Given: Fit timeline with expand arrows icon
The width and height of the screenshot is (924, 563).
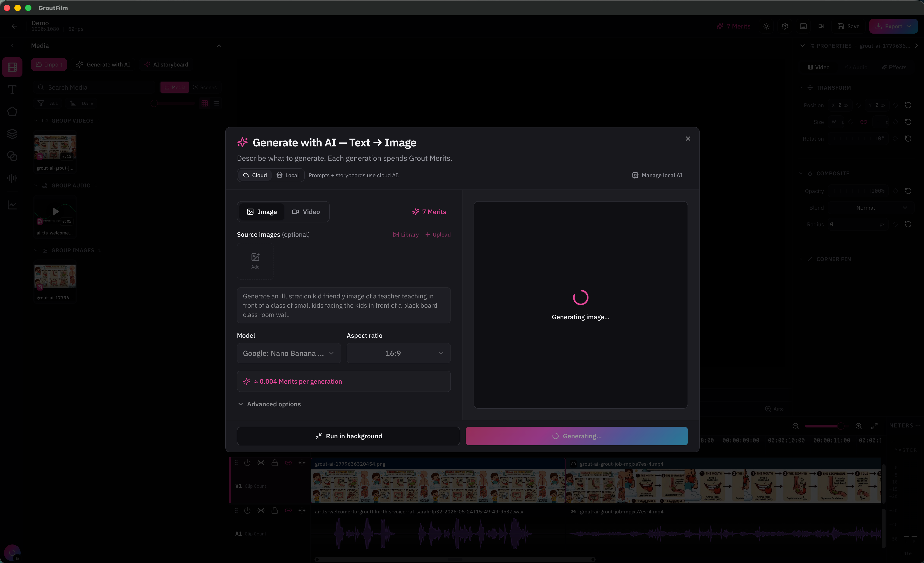Looking at the screenshot, I should coord(874,426).
